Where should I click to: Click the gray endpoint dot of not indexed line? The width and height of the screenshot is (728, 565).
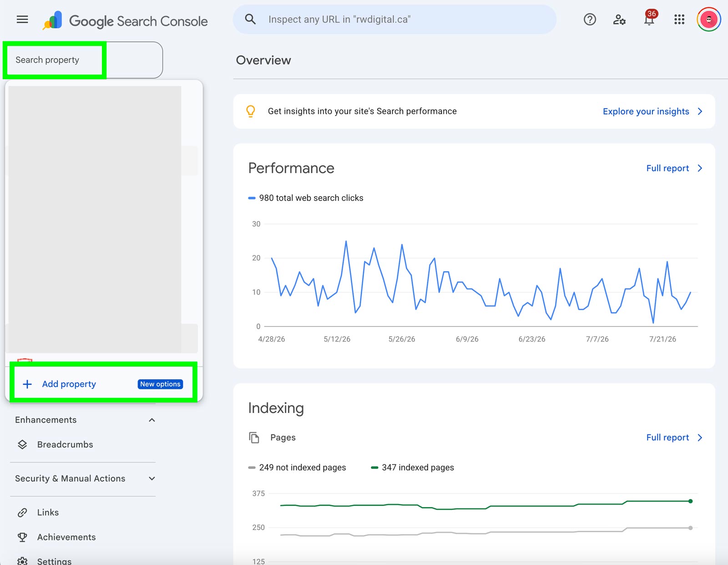pyautogui.click(x=690, y=528)
